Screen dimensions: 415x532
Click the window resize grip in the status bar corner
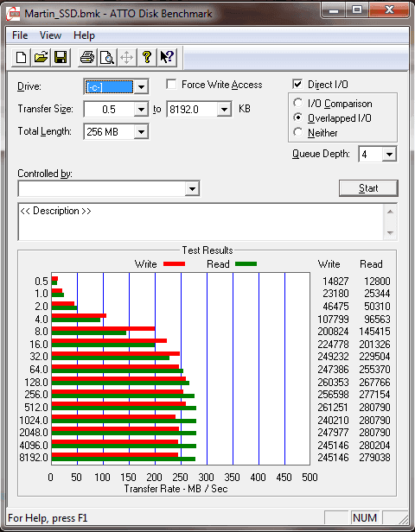pyautogui.click(x=404, y=519)
